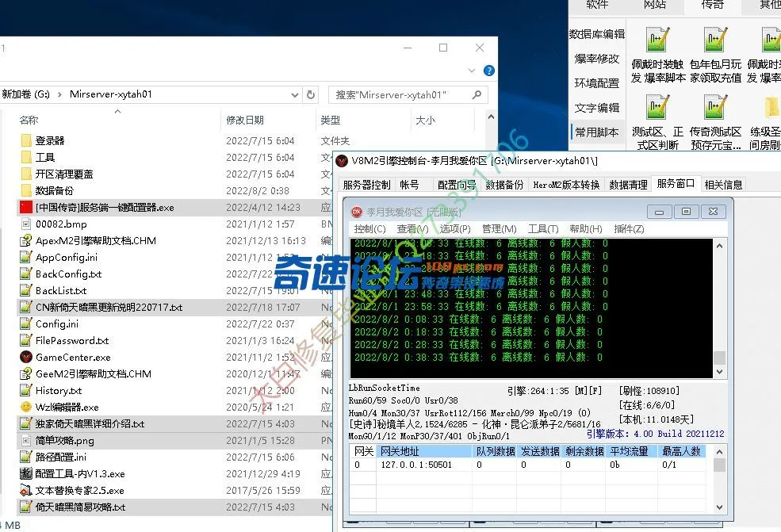Click the 配置工具-内V1.3.exe icon
This screenshot has height=532, width=781.
26,473
